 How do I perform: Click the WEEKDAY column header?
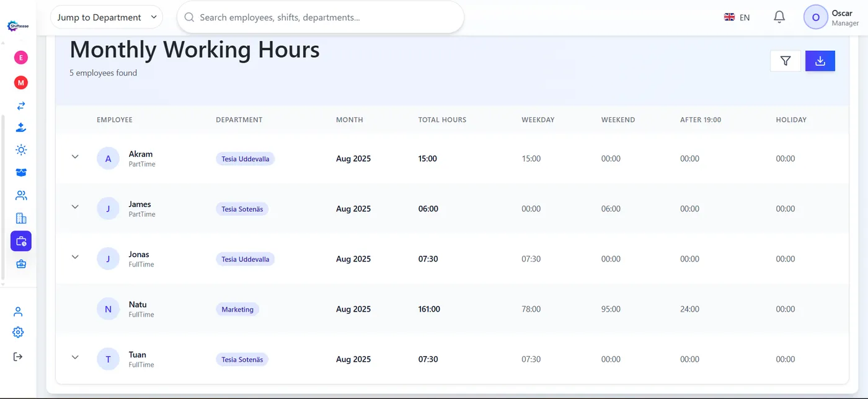point(538,120)
